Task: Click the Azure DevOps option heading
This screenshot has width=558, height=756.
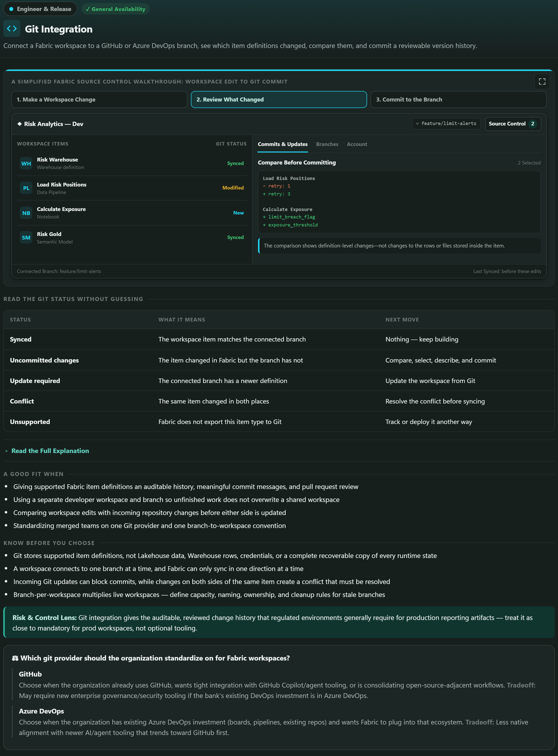Action: tap(41, 711)
